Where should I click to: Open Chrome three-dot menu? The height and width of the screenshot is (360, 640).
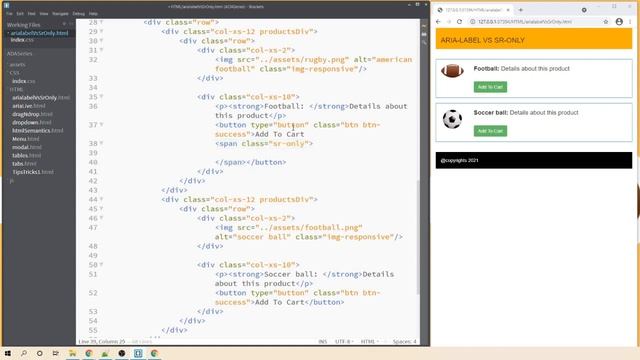tap(630, 22)
